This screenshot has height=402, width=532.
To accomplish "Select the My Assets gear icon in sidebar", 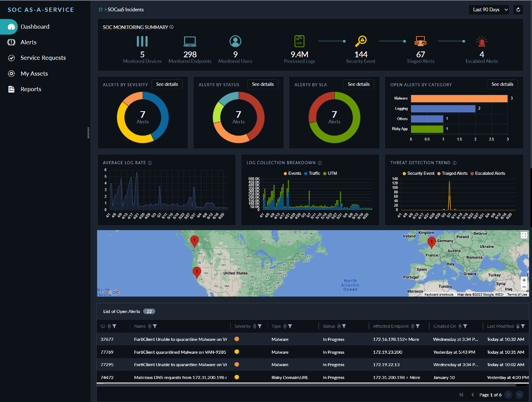I will (11, 74).
